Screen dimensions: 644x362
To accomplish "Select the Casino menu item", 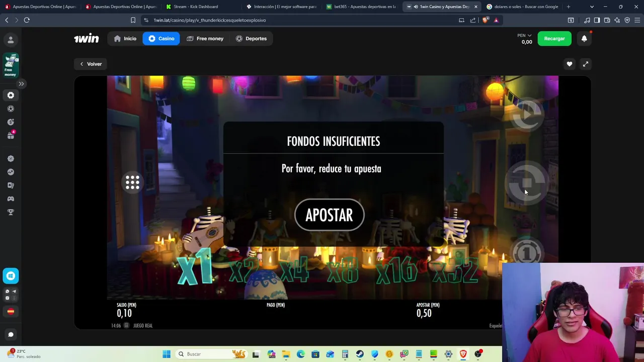I will 161,39.
